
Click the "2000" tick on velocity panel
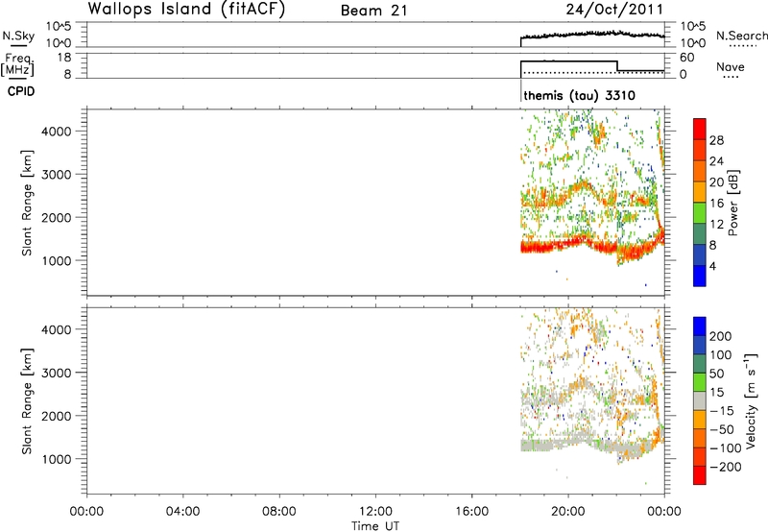(x=57, y=416)
